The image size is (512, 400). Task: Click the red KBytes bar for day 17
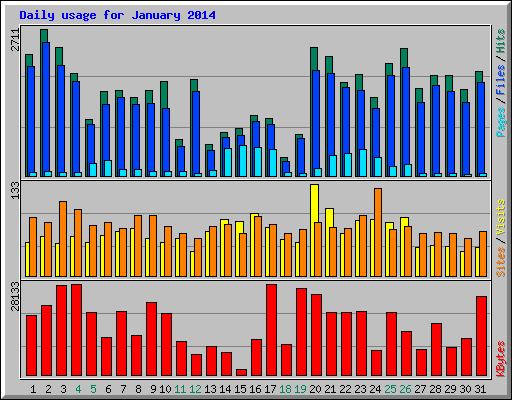271,330
